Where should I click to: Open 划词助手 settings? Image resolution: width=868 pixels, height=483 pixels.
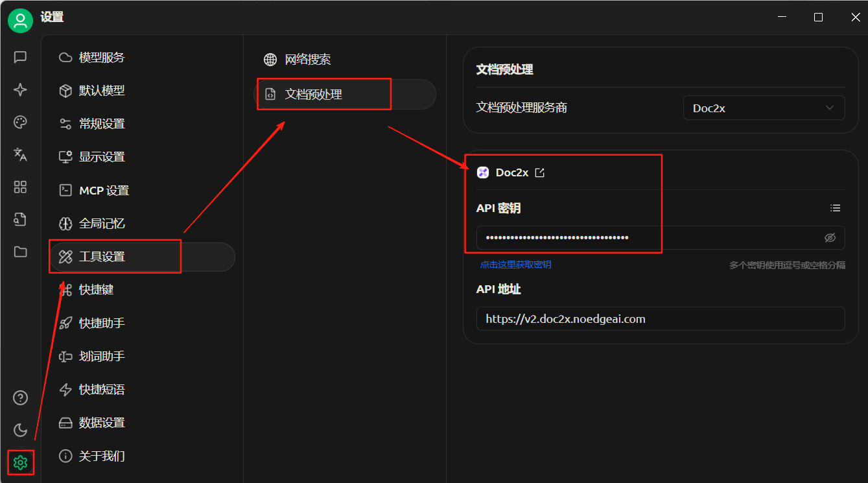point(142,357)
